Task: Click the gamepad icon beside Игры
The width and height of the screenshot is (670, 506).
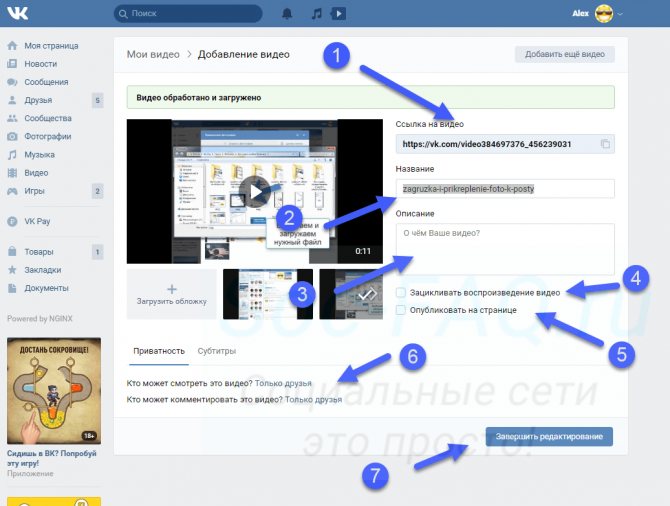Action: coord(12,191)
